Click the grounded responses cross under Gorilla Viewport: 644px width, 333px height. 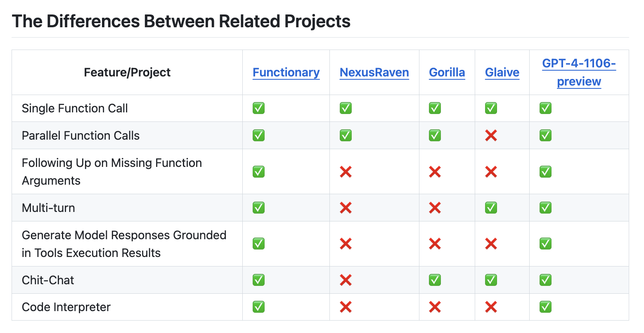point(434,244)
